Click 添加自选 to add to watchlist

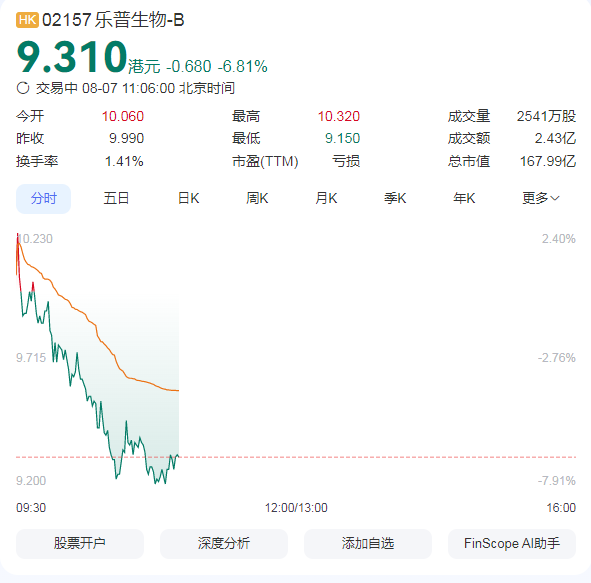[368, 543]
